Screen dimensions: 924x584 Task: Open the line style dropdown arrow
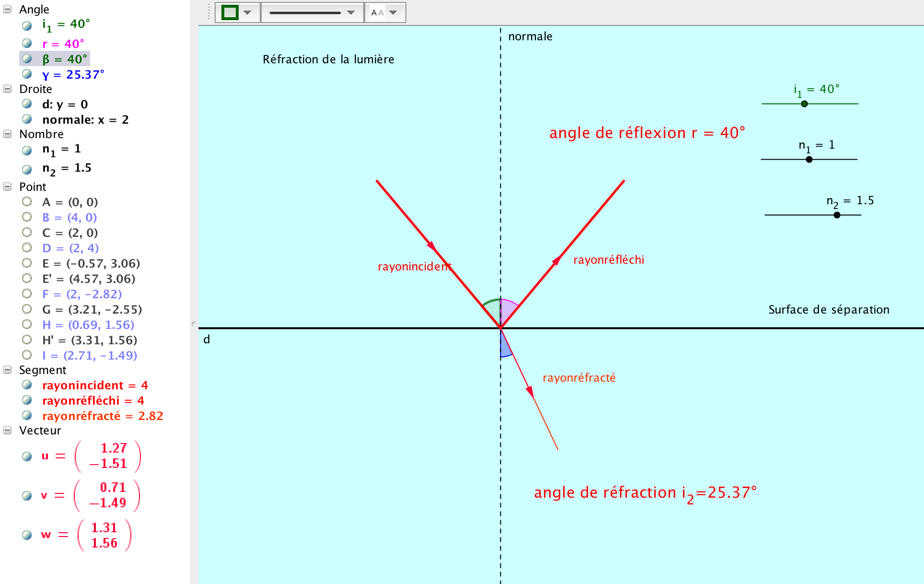point(351,12)
